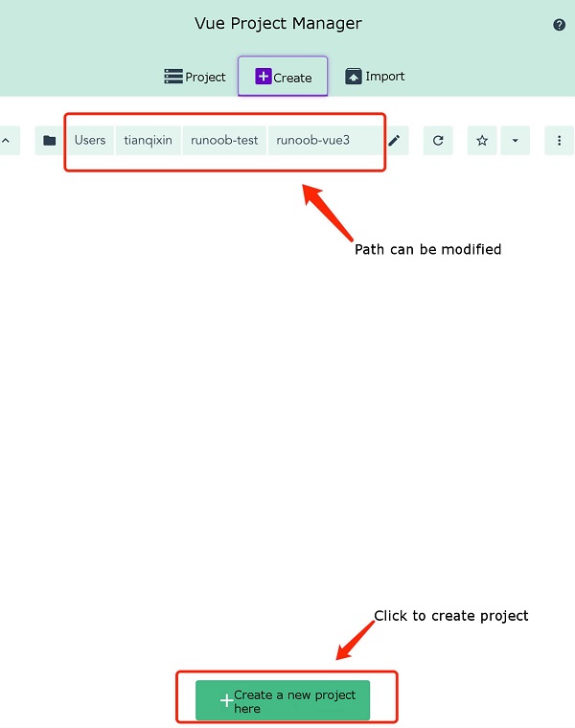Navigate to the Users path segment
This screenshot has height=728, width=575.
point(90,141)
